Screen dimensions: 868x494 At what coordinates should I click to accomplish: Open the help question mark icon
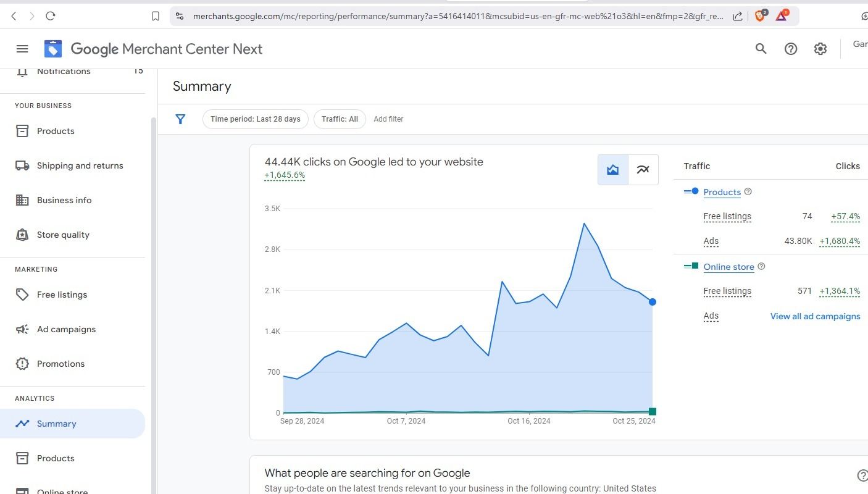pyautogui.click(x=790, y=49)
